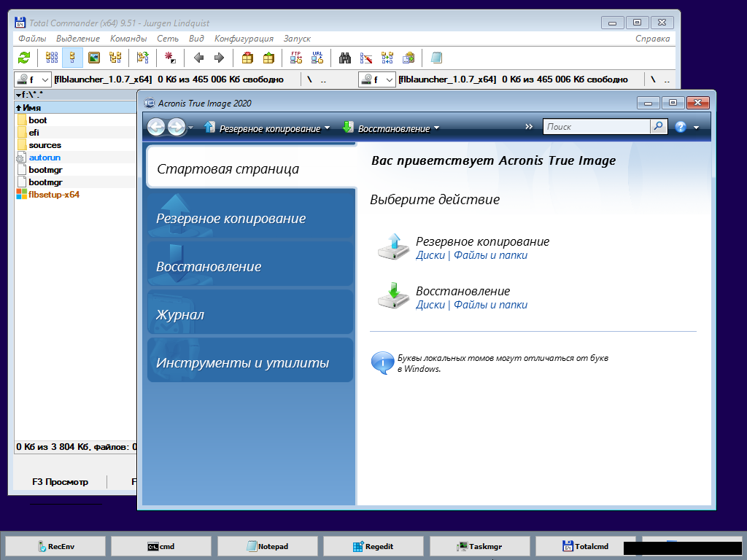747x560 pixels.
Task: Select the brief view icon in Total Commander
Action: (52, 58)
